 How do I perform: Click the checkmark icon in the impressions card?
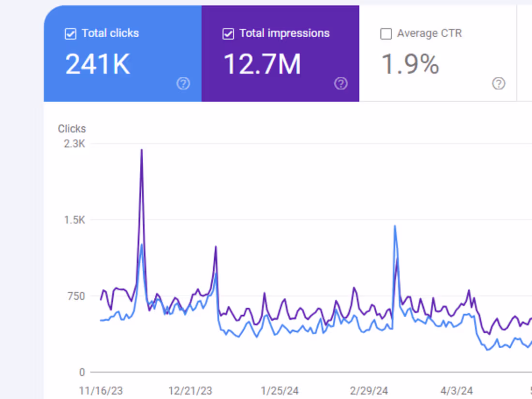(228, 33)
